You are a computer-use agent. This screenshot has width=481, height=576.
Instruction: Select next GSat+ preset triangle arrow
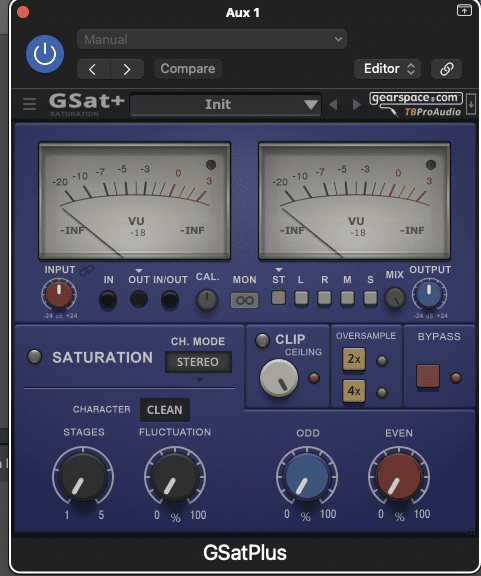(x=356, y=105)
